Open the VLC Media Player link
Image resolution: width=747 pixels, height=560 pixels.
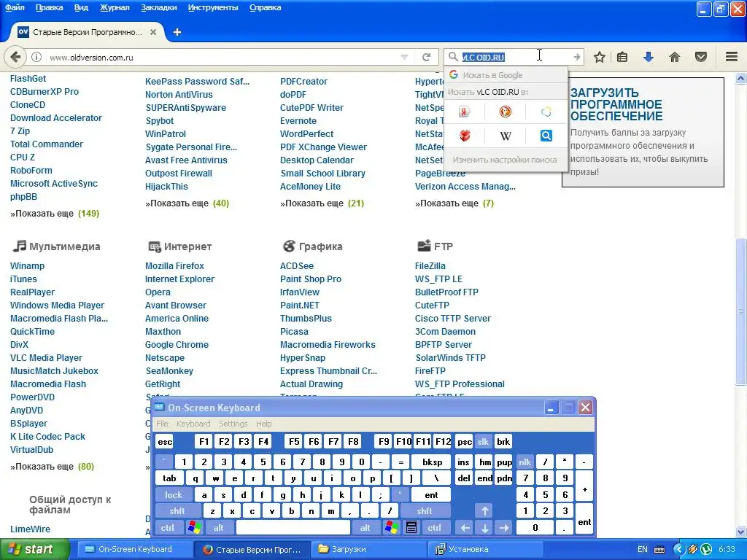click(x=46, y=357)
